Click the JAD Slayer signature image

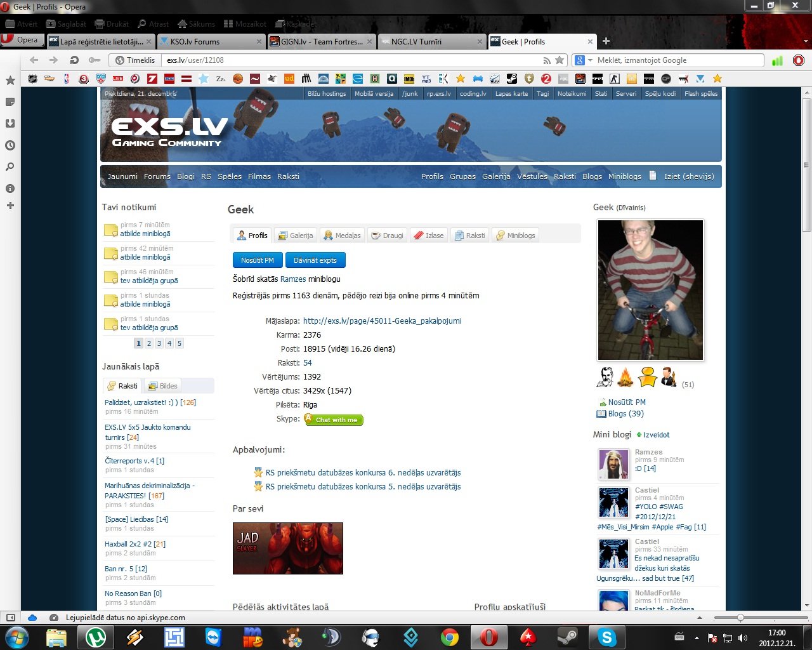point(288,548)
